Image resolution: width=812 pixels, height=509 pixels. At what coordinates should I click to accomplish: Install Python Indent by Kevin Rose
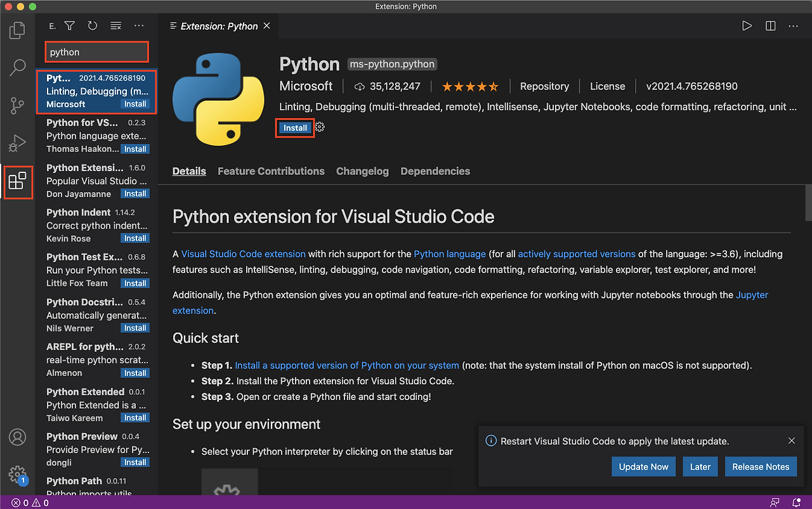[135, 238]
